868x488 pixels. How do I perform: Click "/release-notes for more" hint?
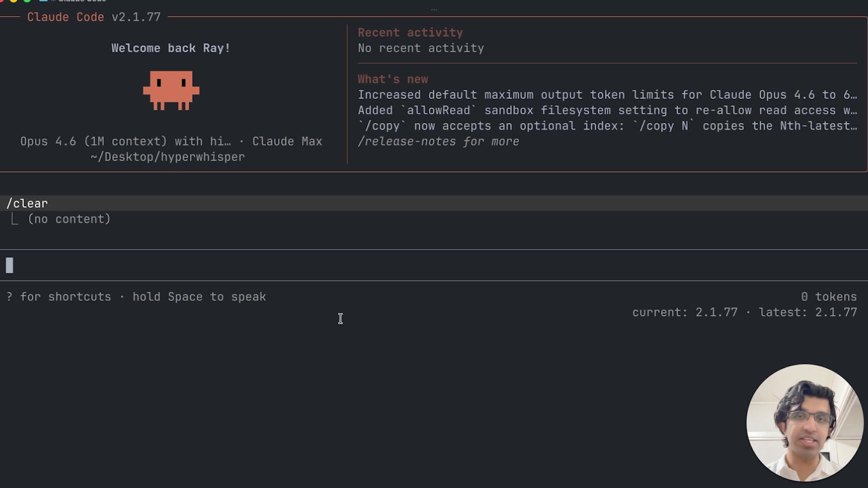click(438, 141)
